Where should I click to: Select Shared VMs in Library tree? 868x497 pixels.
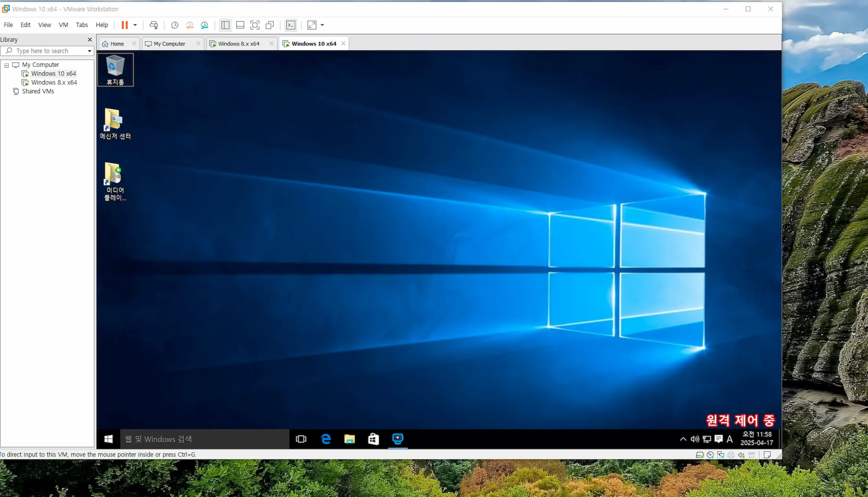[x=38, y=91]
